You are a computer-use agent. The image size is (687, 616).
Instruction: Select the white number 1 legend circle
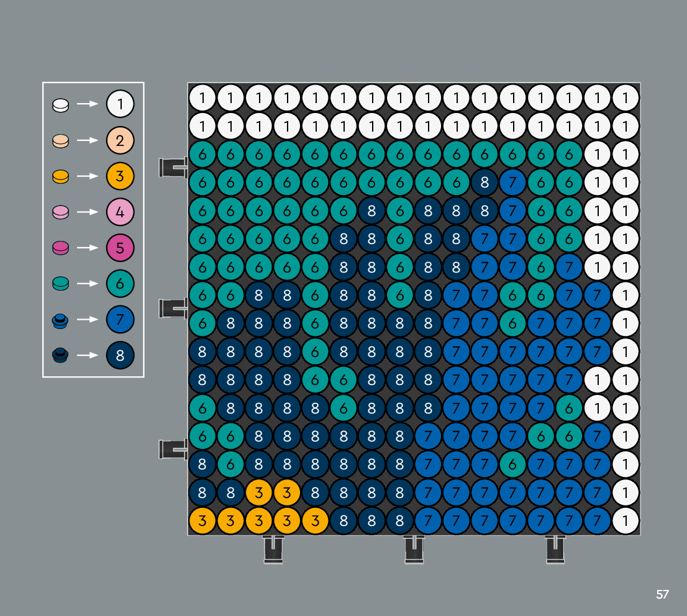[x=120, y=104]
